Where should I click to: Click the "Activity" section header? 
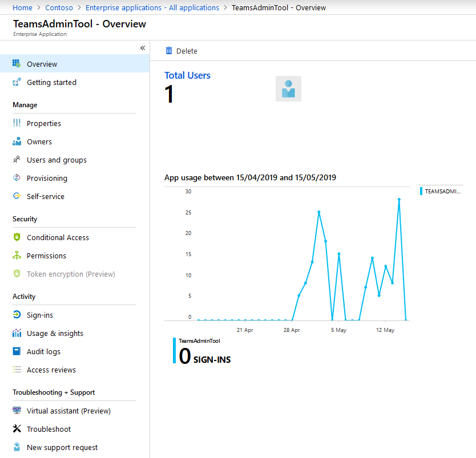(24, 297)
